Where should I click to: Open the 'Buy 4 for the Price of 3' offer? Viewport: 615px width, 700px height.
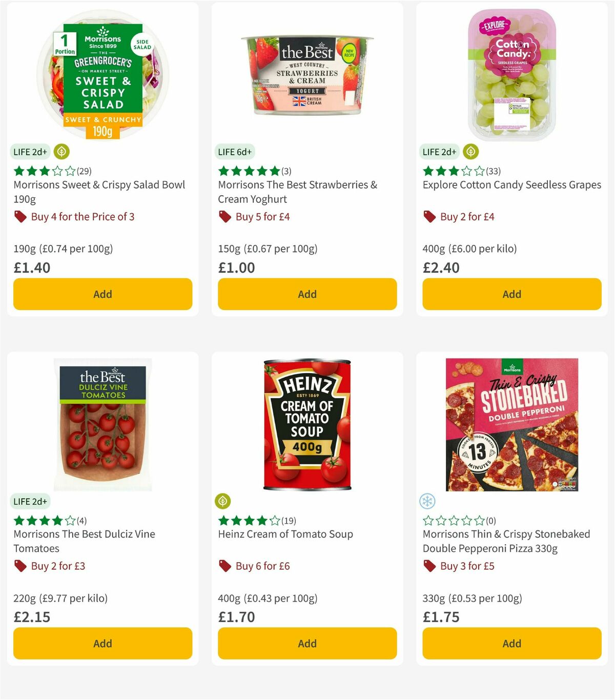pyautogui.click(x=83, y=216)
